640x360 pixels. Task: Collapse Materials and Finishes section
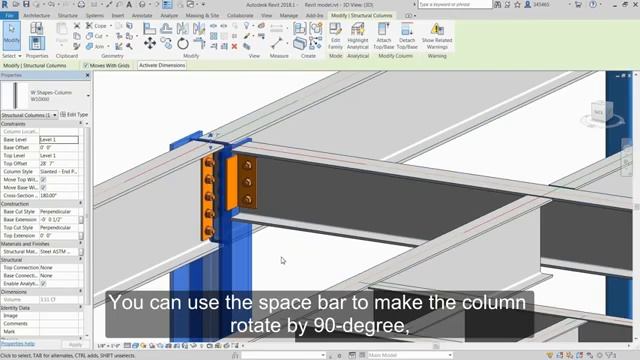coord(80,243)
